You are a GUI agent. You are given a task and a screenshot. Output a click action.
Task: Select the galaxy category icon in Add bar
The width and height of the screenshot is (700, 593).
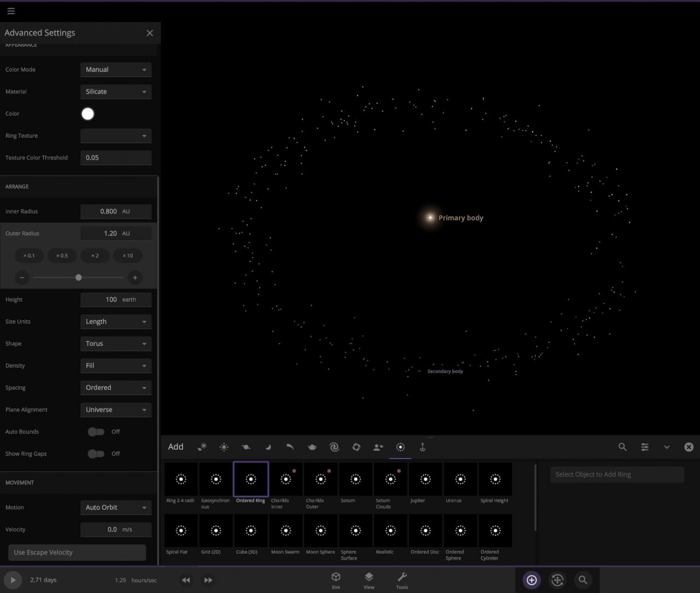click(x=334, y=447)
